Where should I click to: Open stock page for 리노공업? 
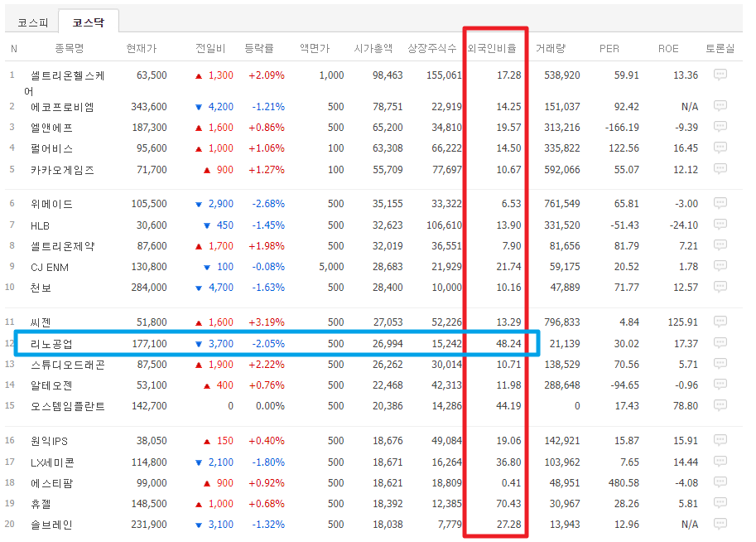coord(51,344)
